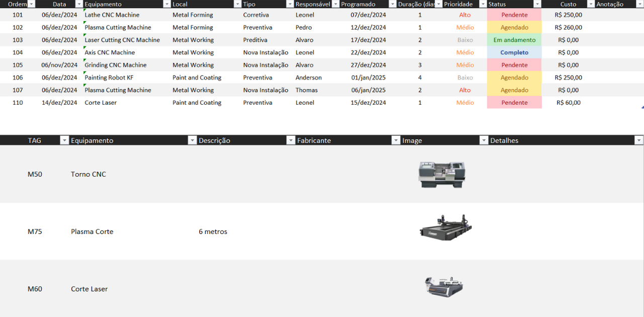Click the Painting Robot KF equipment cell
This screenshot has height=317, width=644.
click(109, 77)
